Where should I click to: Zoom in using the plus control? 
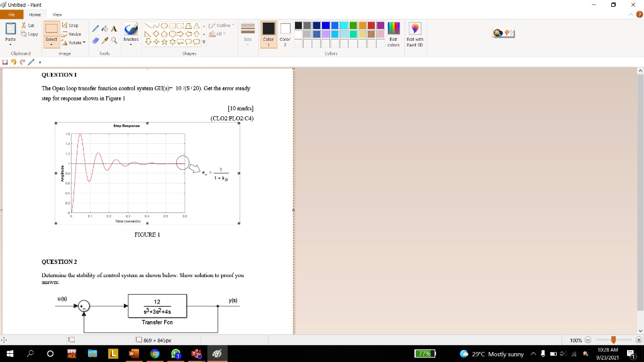[x=640, y=340]
